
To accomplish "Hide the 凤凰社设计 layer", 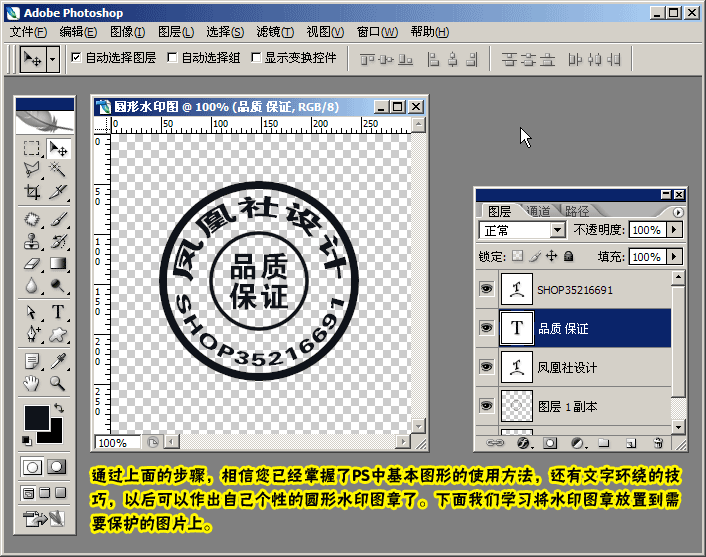I will pyautogui.click(x=486, y=367).
